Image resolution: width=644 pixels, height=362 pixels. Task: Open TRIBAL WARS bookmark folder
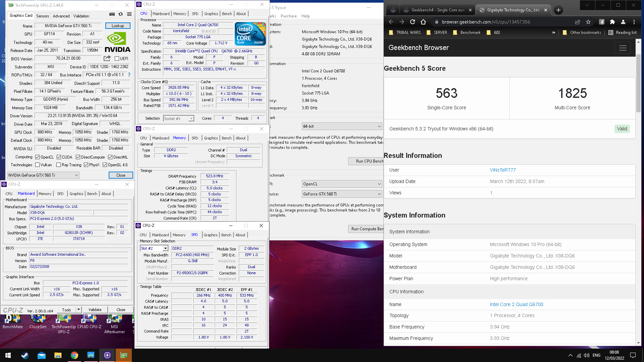point(405,33)
